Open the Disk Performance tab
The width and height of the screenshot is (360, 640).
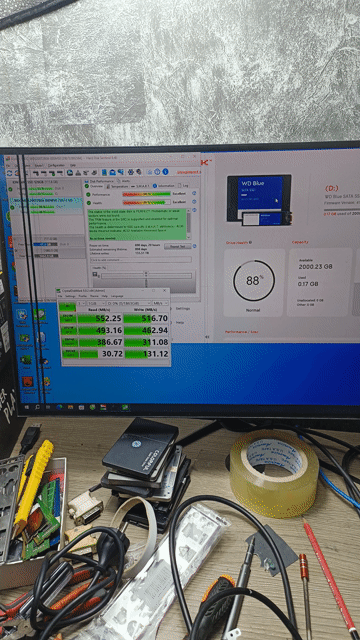click(x=98, y=181)
